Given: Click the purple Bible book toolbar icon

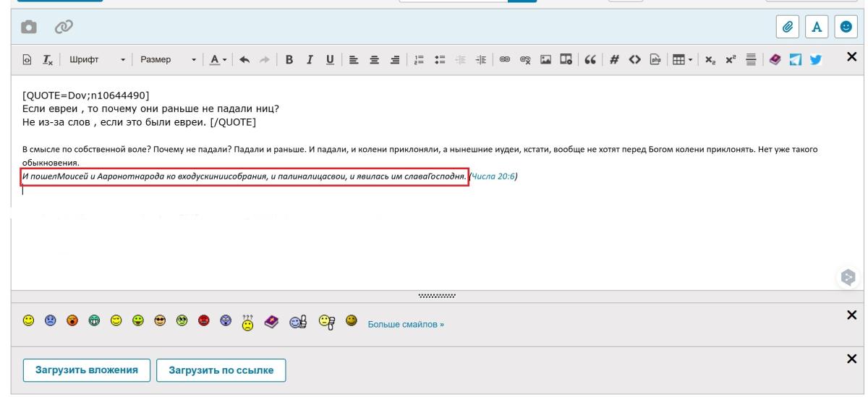Looking at the screenshot, I should (x=774, y=59).
